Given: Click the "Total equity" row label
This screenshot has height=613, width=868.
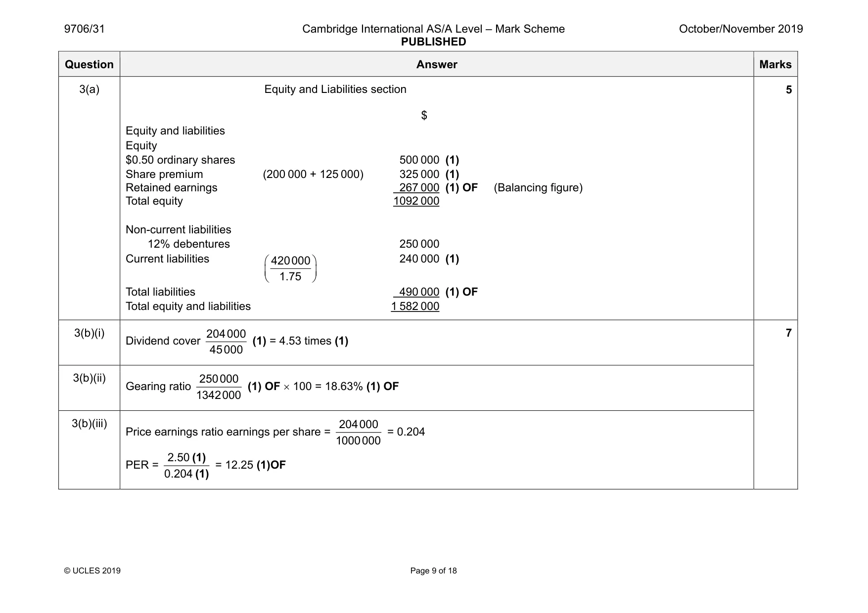Looking at the screenshot, I should coord(154,201).
